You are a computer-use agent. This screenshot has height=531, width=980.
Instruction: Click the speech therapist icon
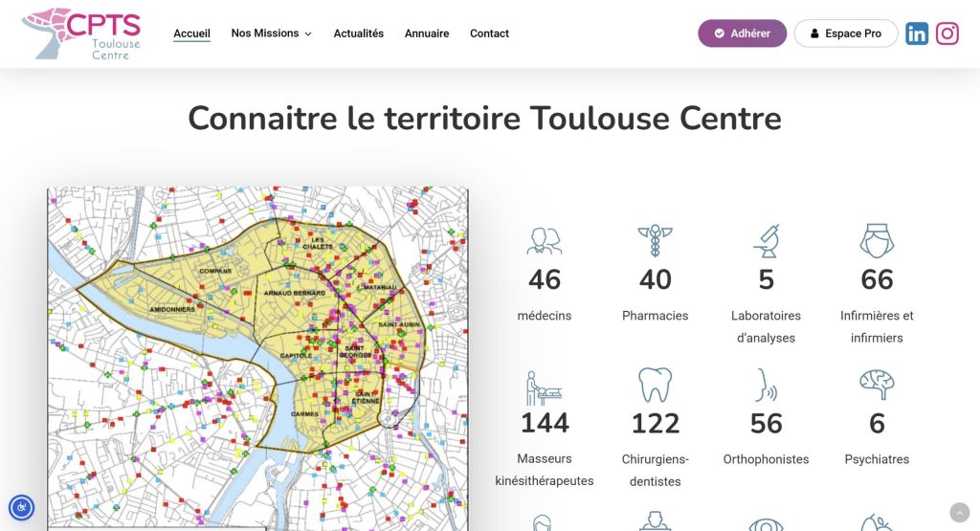click(767, 385)
